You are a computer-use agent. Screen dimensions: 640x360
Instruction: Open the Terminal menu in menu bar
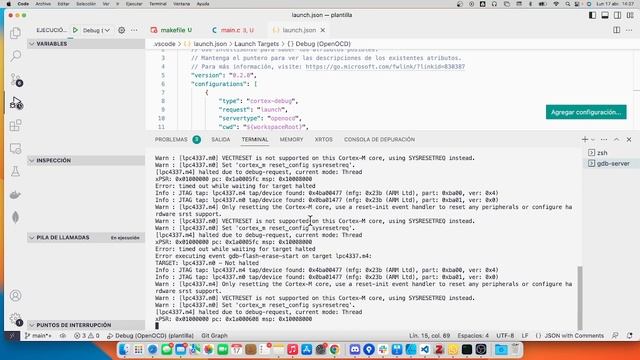click(158, 4)
